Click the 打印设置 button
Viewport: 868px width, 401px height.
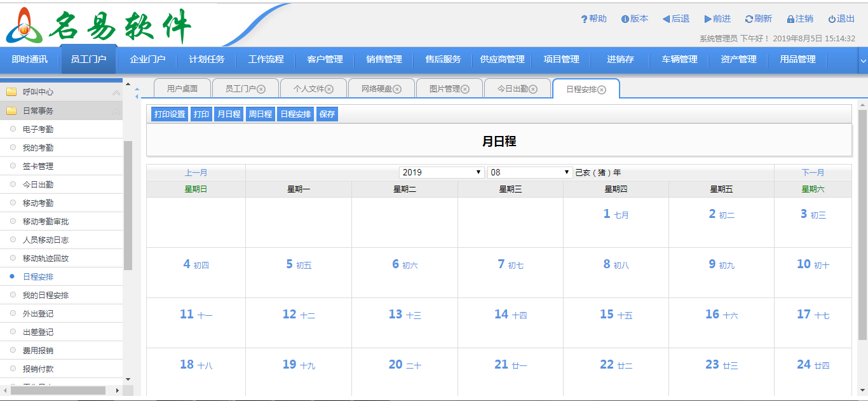coord(170,114)
